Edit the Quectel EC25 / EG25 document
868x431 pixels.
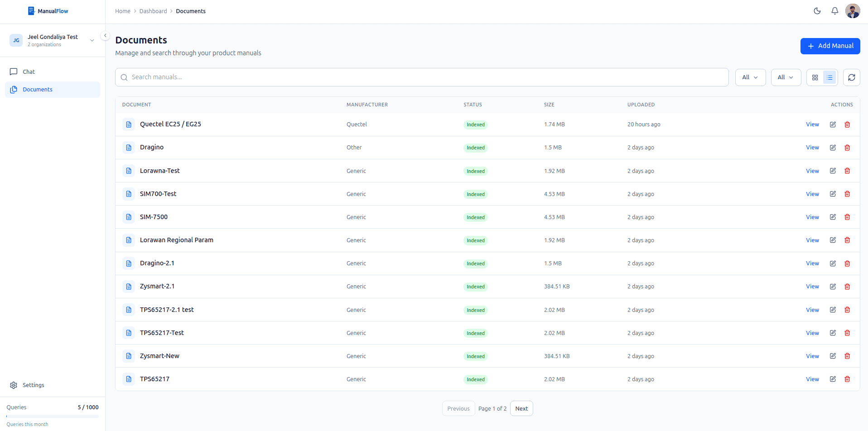(x=833, y=124)
